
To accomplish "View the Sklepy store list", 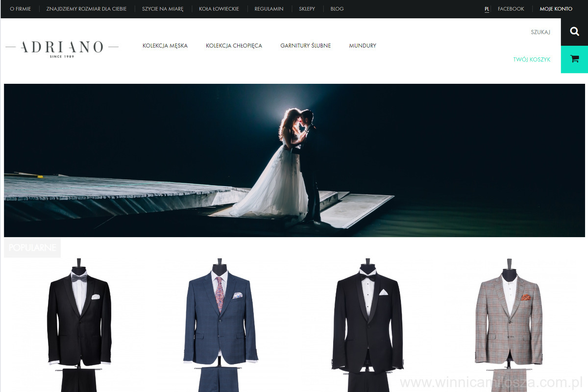I will pyautogui.click(x=307, y=9).
